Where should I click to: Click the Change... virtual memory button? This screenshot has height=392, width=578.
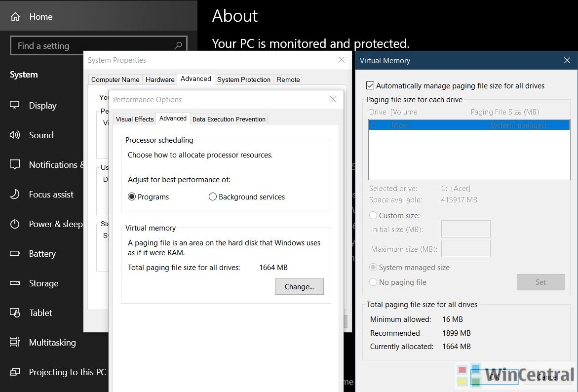(299, 287)
